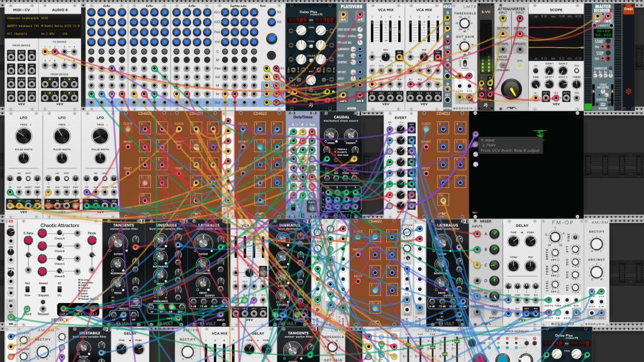Click the Scope OFST 1 knob

pos(549,85)
